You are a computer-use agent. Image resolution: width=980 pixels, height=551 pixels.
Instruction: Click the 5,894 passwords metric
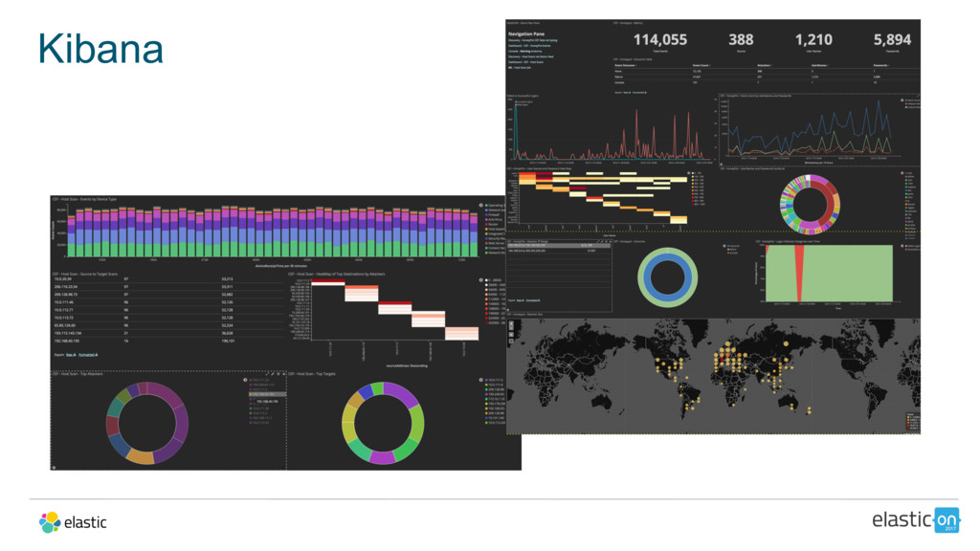[x=892, y=40]
